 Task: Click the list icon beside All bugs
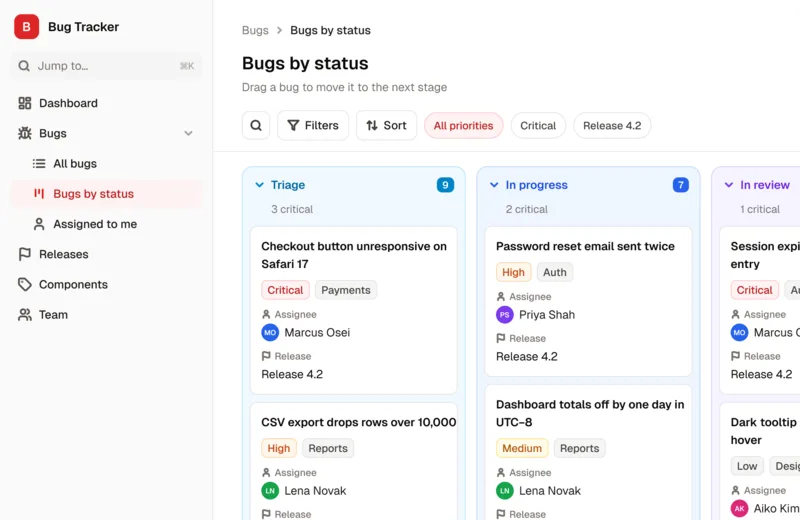tap(39, 163)
